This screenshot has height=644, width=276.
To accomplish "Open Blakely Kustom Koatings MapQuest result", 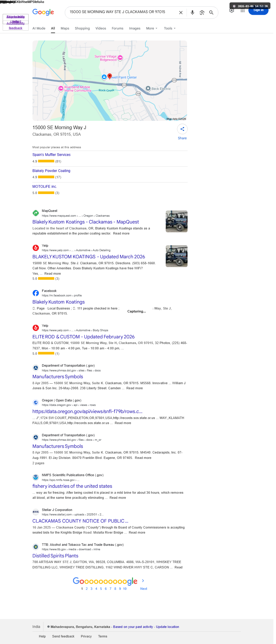I will 86,222.
